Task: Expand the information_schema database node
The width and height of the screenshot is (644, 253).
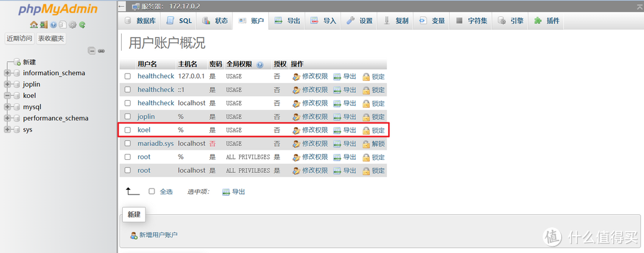Action: [7, 73]
